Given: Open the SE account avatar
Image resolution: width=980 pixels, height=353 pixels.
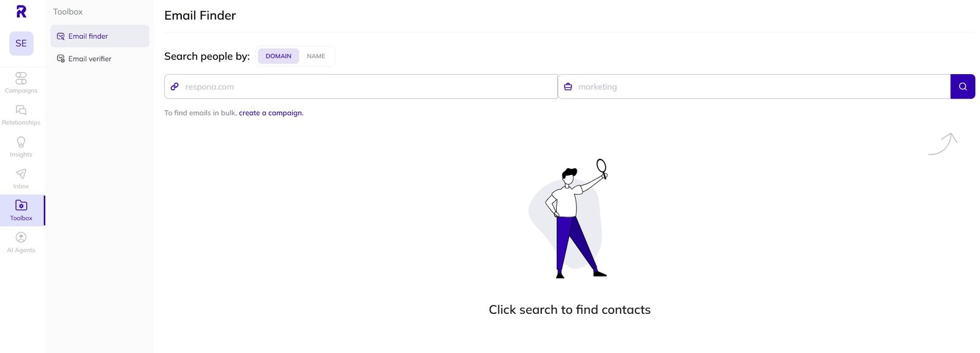Looking at the screenshot, I should 21,43.
